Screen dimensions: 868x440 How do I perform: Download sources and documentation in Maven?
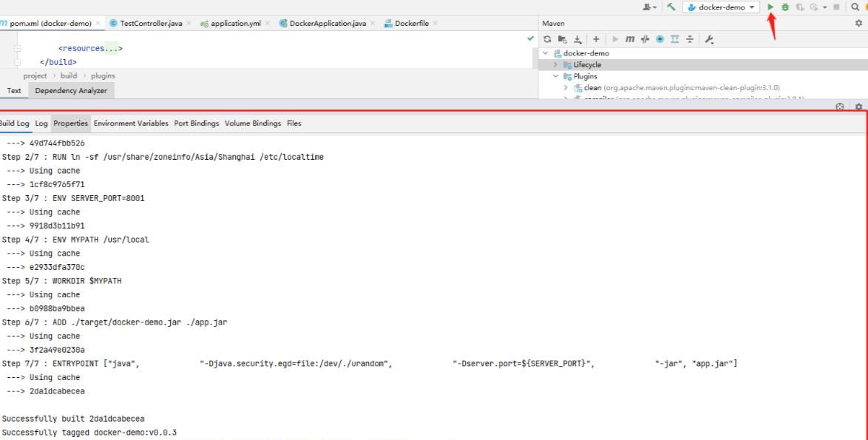click(577, 39)
